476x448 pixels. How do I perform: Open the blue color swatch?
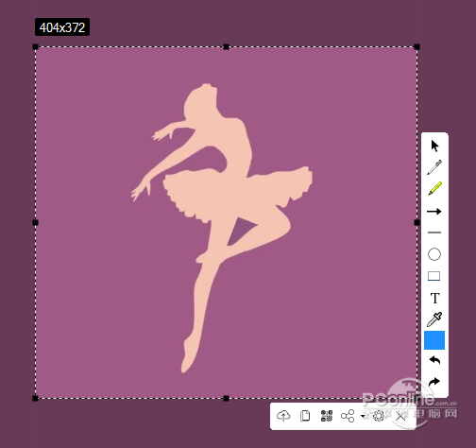[434, 340]
